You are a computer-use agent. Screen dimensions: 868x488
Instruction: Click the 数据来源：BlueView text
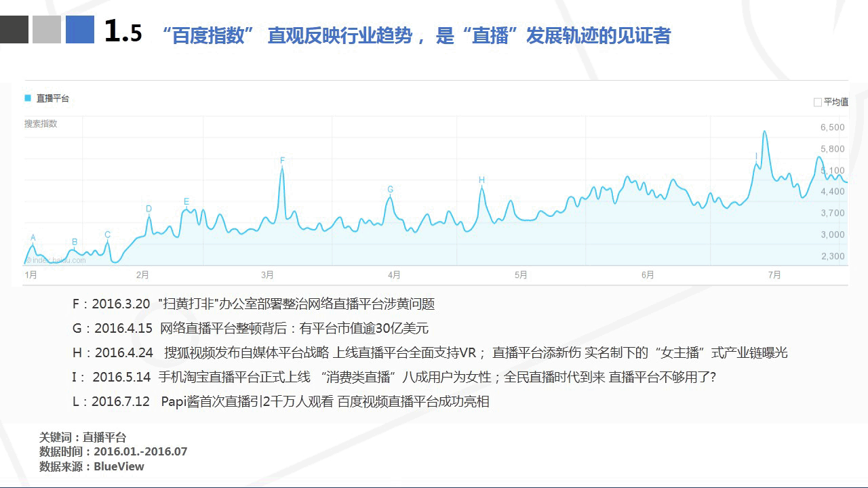[x=92, y=466]
